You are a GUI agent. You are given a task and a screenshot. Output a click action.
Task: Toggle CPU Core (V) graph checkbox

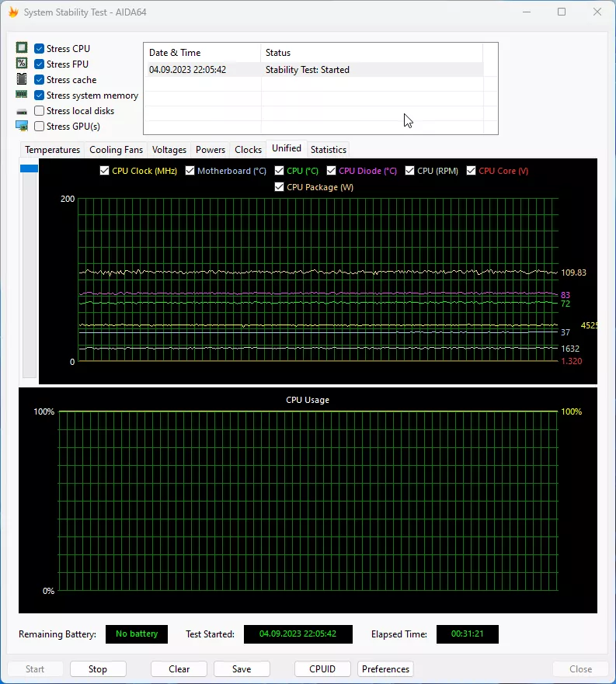[471, 171]
